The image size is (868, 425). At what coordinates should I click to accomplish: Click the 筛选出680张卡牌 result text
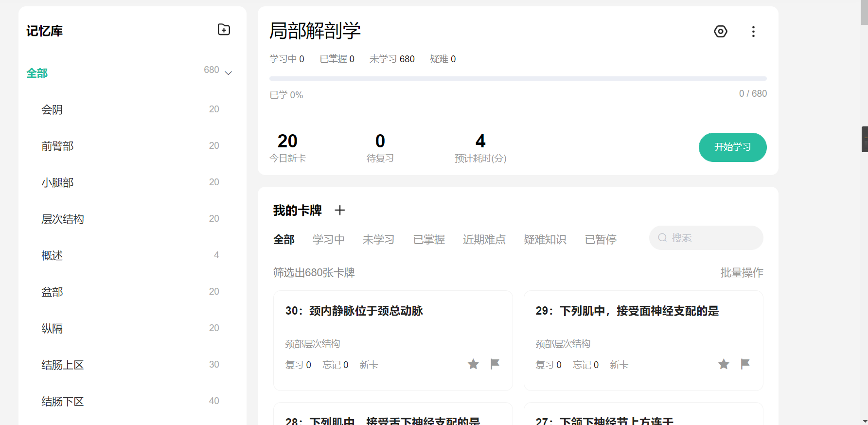314,272
